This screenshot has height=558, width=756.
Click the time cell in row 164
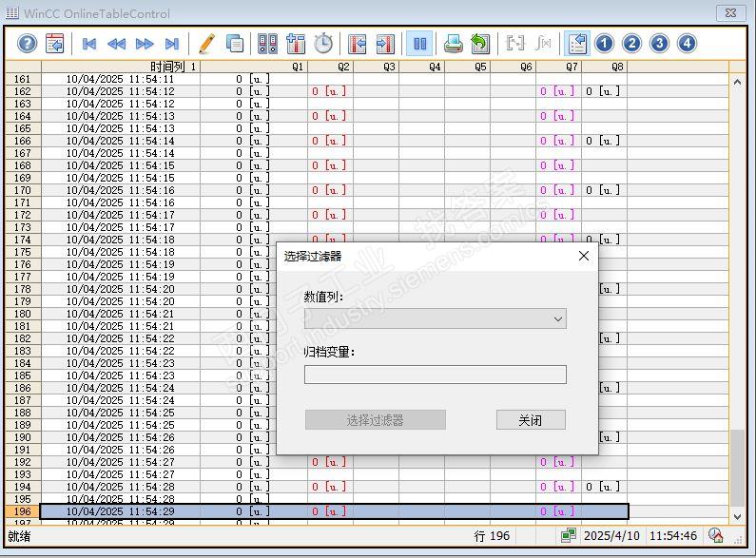coord(121,116)
